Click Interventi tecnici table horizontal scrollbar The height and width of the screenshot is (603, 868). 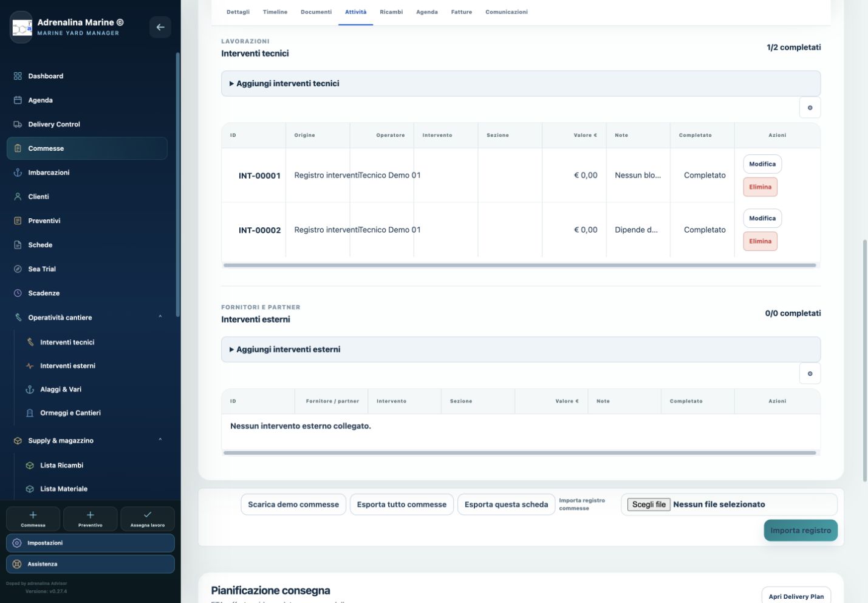pos(519,266)
